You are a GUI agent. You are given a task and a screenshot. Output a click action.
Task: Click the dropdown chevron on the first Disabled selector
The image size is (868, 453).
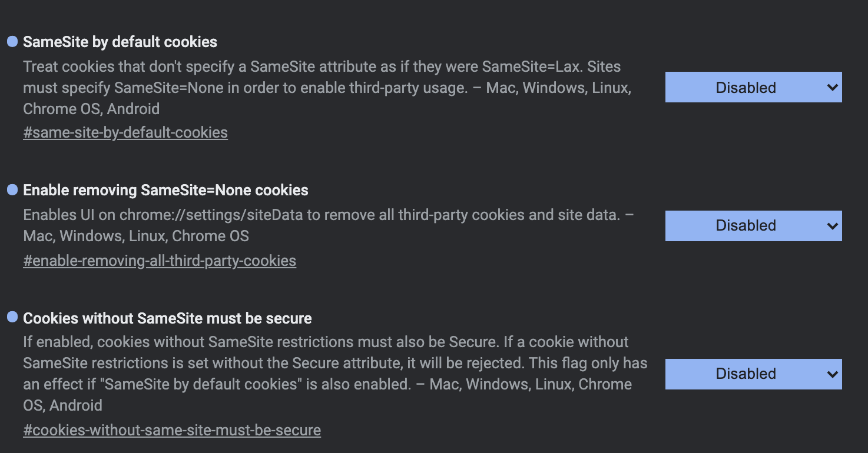click(832, 86)
